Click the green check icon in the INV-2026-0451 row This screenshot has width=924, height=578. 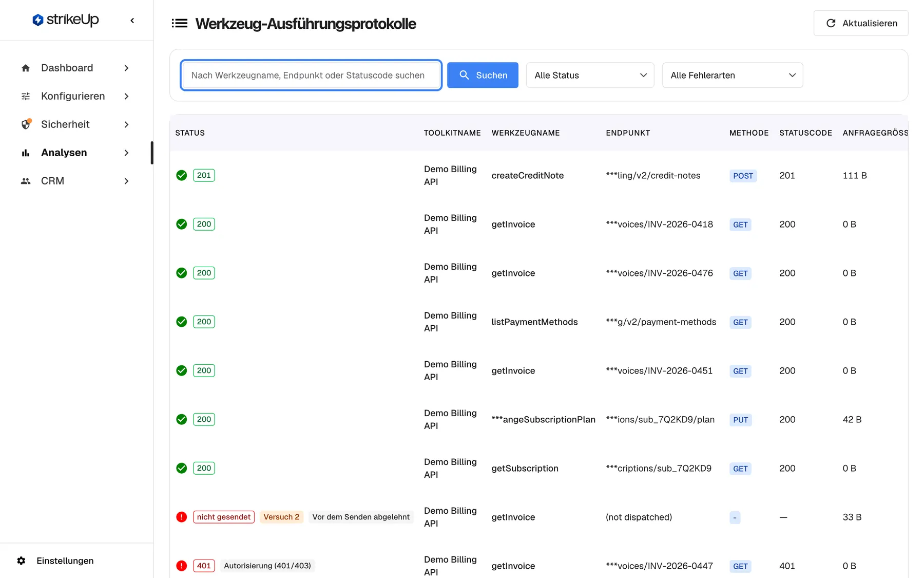click(x=182, y=370)
